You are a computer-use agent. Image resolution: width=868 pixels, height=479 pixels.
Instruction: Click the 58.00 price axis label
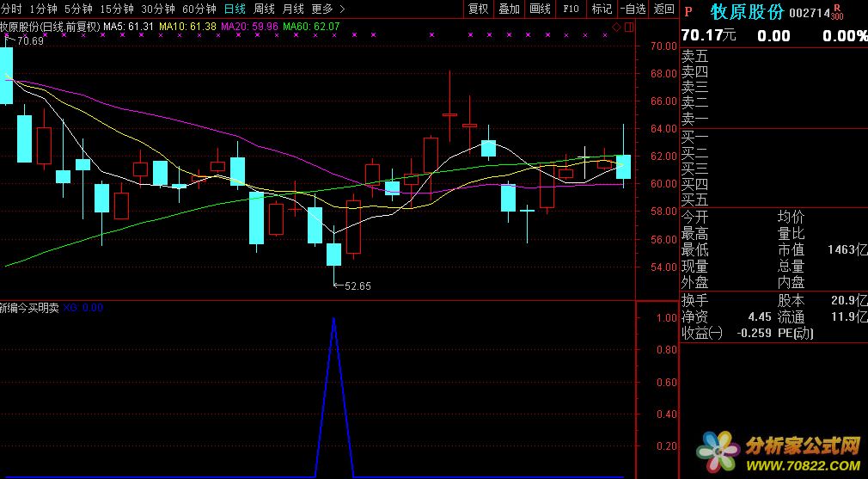(x=663, y=212)
